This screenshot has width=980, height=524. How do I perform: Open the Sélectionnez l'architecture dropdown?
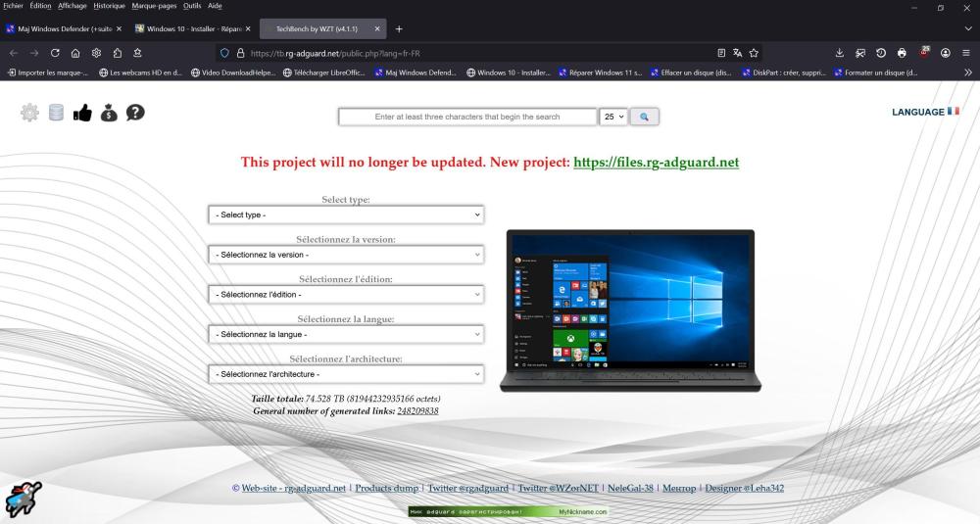pyautogui.click(x=346, y=374)
